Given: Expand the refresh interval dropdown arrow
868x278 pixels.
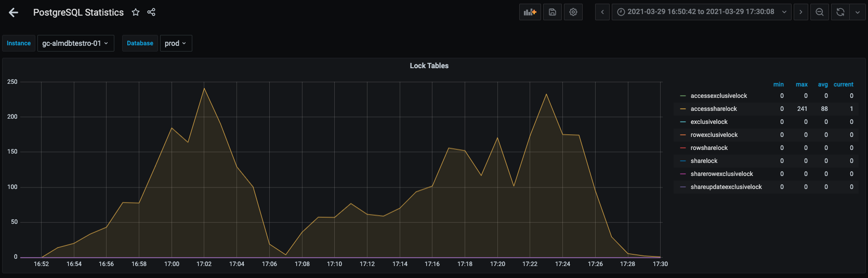Looking at the screenshot, I should 858,12.
